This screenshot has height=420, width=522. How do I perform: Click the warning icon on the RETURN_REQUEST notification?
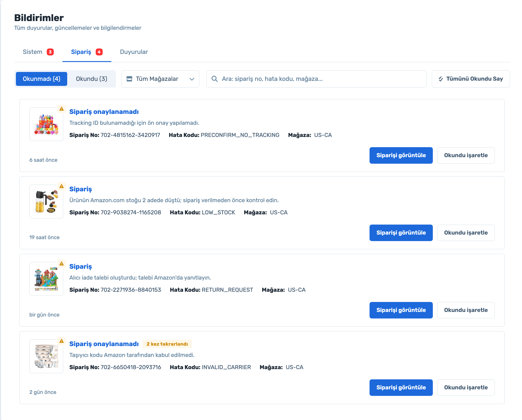62,264
